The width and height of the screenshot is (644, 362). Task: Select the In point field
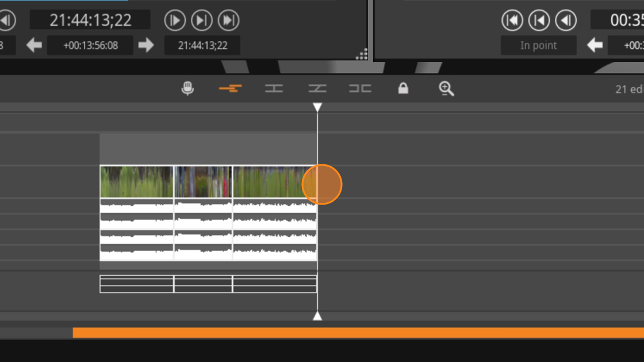[x=538, y=45]
